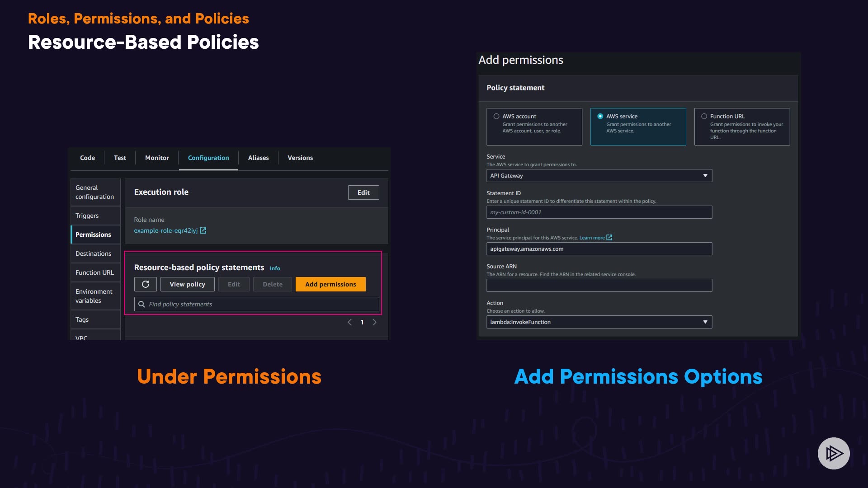This screenshot has height=488, width=868.
Task: Expand the API Gateway service dropdown
Action: pos(599,176)
